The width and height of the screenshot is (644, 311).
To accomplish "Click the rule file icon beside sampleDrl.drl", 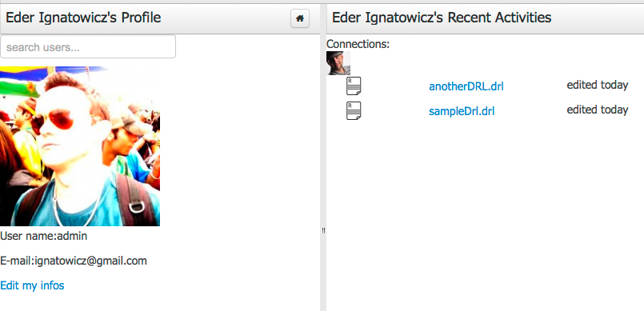I will (354, 111).
